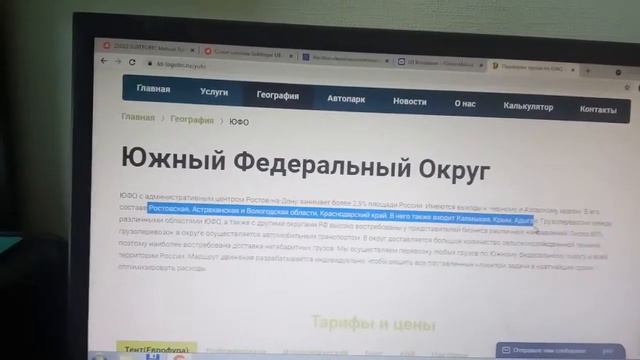Open the География menu item

click(278, 96)
